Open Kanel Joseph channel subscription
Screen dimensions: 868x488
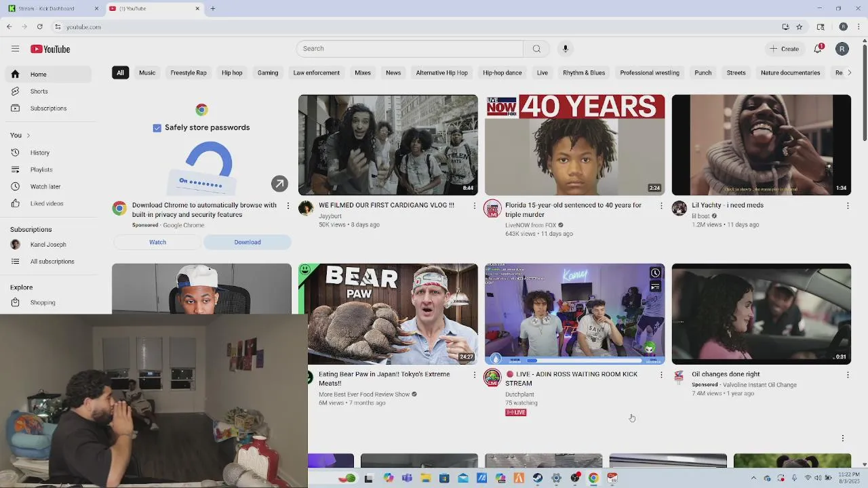click(47, 245)
